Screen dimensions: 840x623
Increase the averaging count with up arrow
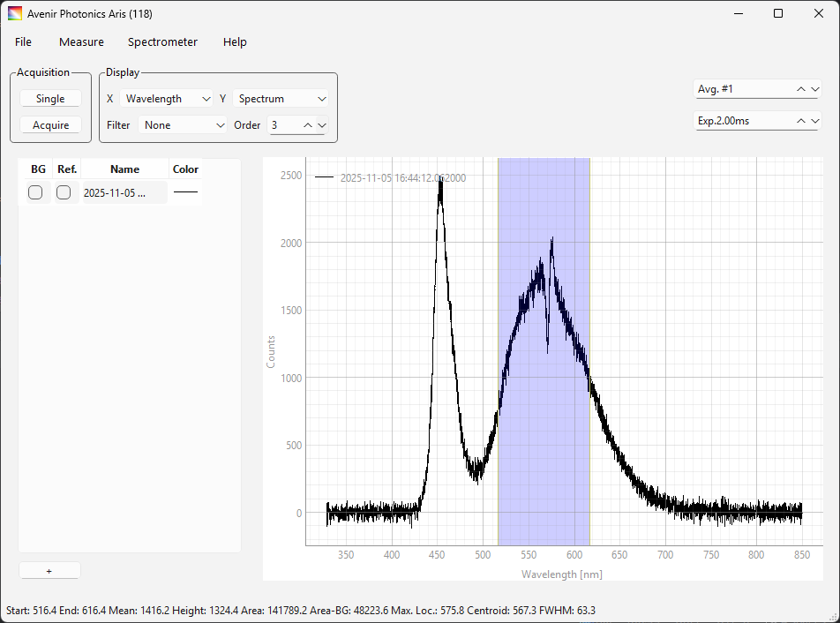click(x=801, y=89)
